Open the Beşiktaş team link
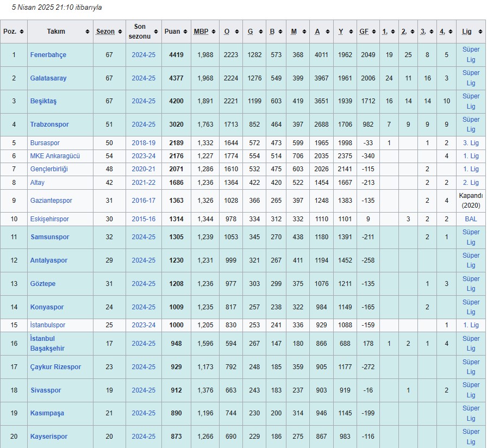Image resolution: width=487 pixels, height=448 pixels. point(43,101)
